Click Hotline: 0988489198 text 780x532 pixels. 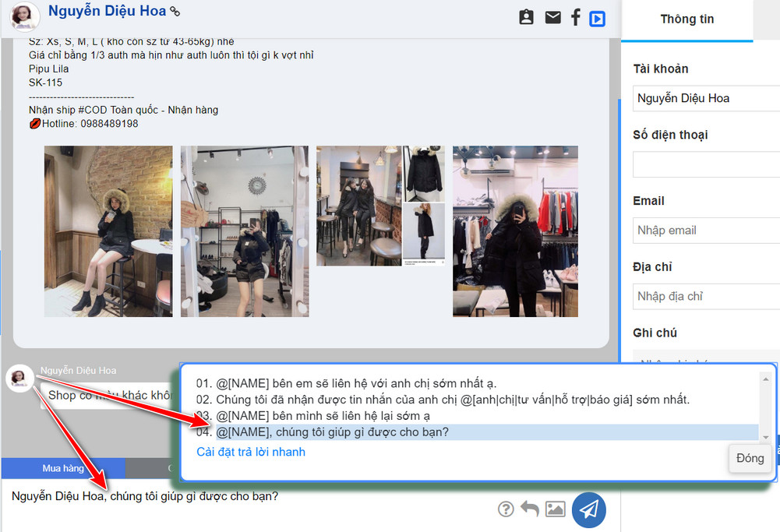tap(90, 124)
